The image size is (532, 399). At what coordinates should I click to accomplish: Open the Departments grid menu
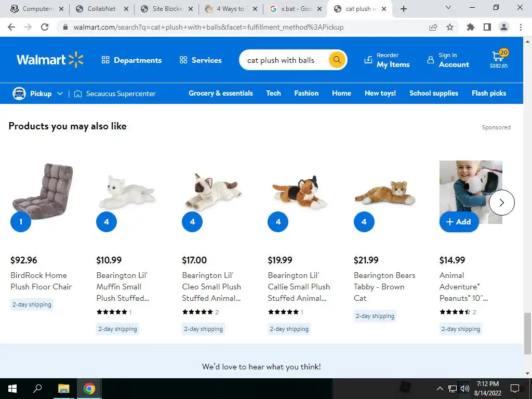coord(131,60)
